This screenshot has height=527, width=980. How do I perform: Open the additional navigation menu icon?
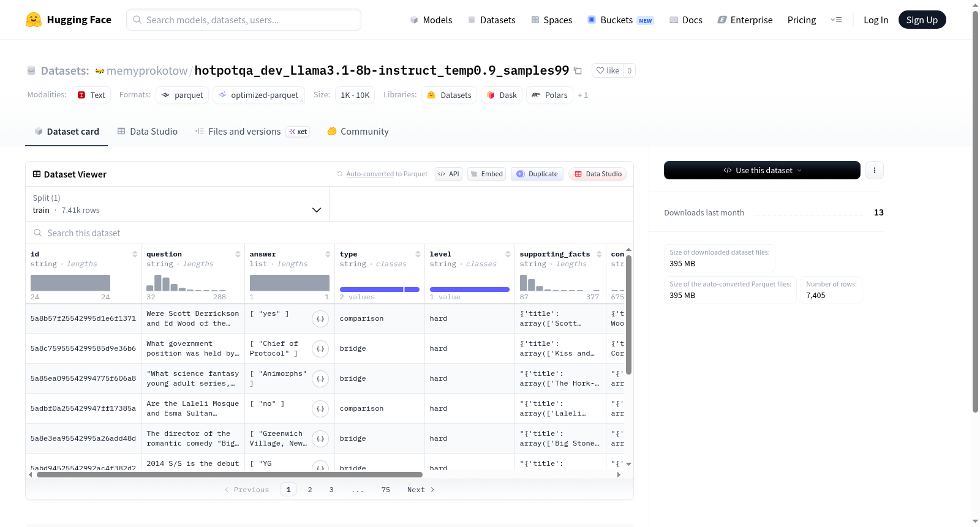pyautogui.click(x=836, y=20)
